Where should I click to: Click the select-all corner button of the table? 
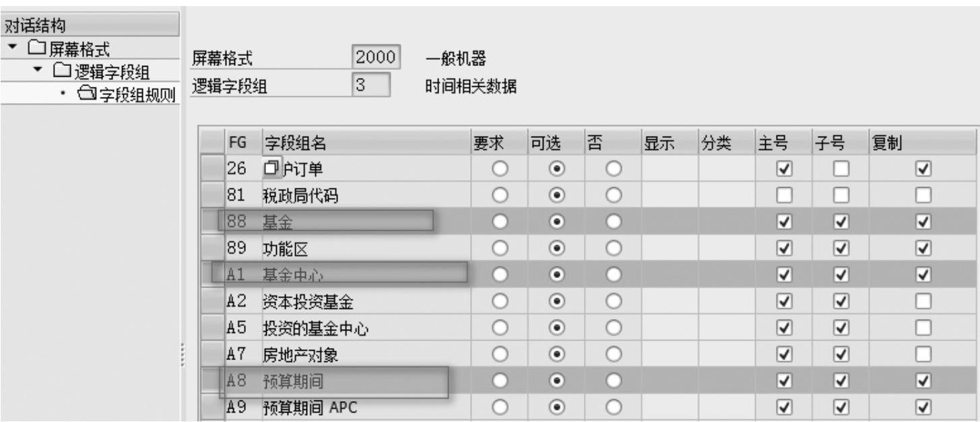(x=213, y=143)
